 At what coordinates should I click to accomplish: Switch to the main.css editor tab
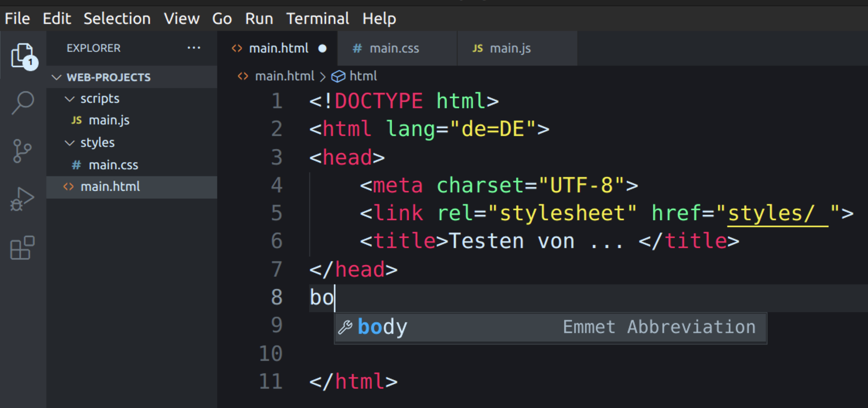pos(397,48)
